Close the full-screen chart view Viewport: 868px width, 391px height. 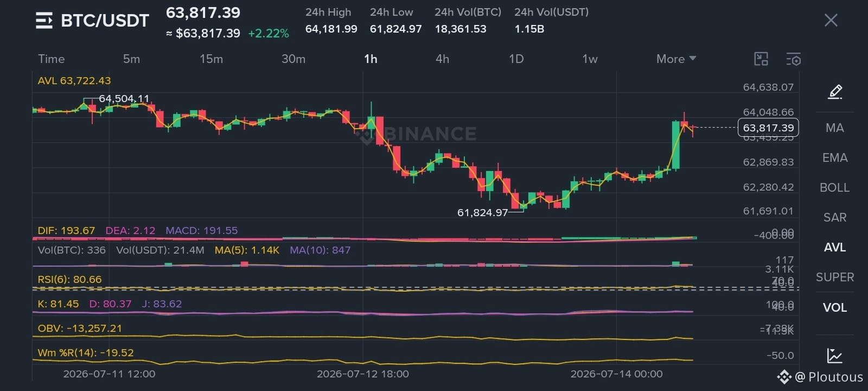(831, 21)
